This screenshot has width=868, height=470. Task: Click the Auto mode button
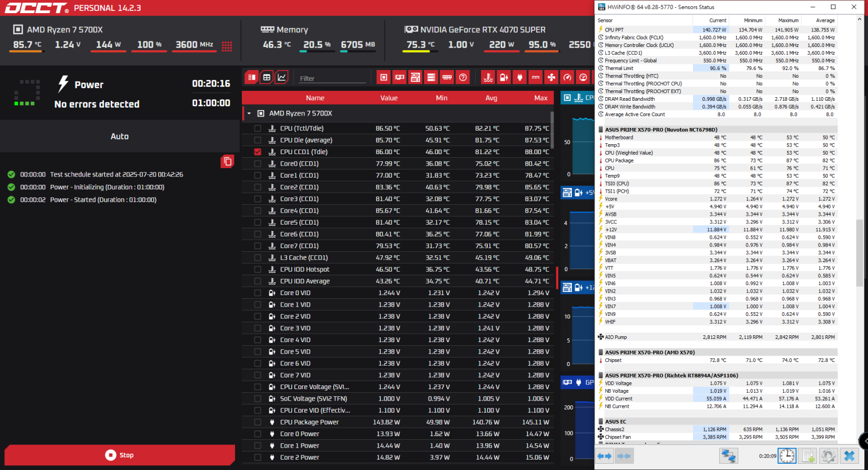(120, 136)
